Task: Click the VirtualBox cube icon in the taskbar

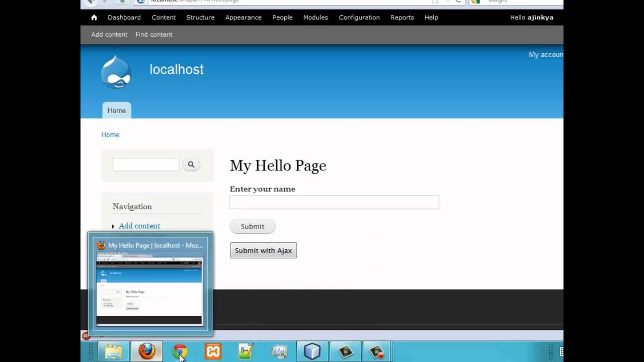Action: (312, 351)
